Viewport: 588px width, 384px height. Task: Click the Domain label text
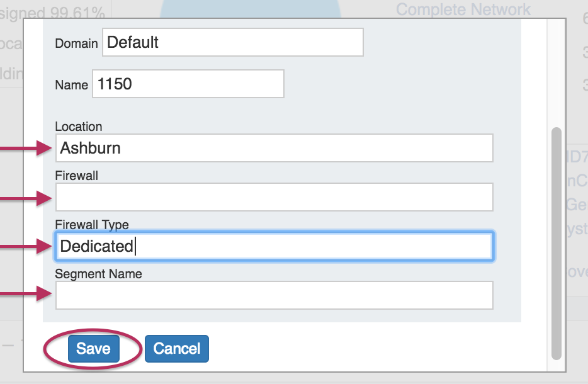coord(76,43)
